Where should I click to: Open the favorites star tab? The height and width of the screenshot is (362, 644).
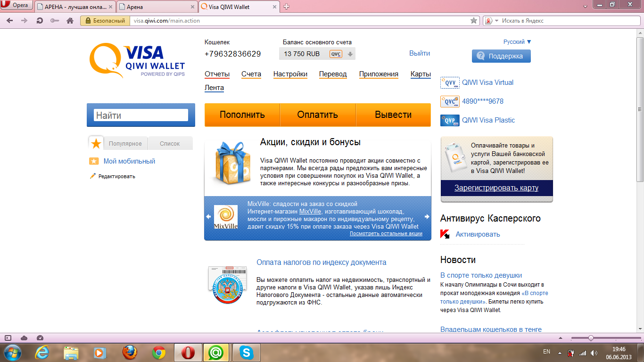click(96, 143)
